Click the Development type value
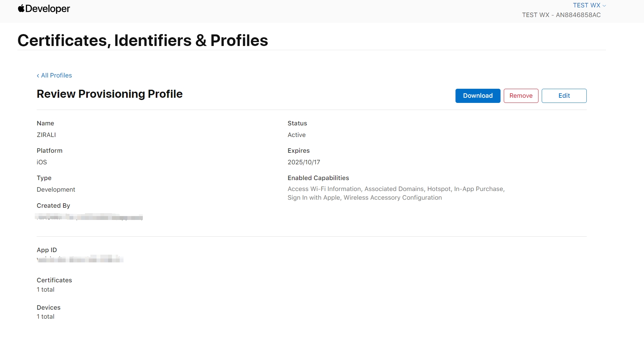The height and width of the screenshot is (364, 644). click(56, 190)
